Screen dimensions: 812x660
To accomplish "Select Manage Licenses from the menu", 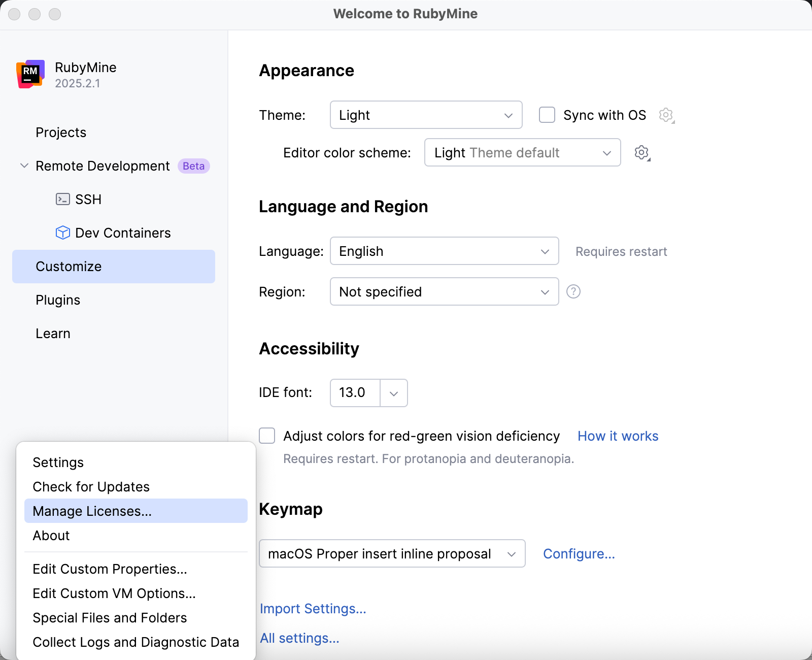I will 92,511.
